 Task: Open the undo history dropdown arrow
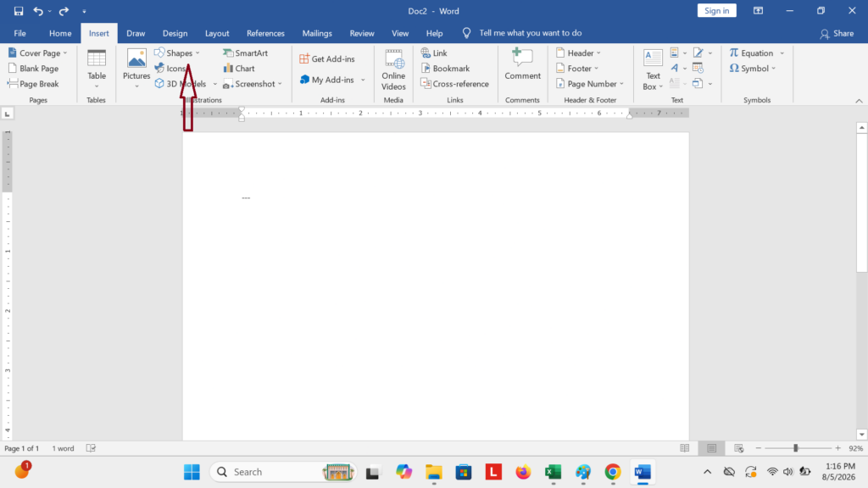point(50,11)
